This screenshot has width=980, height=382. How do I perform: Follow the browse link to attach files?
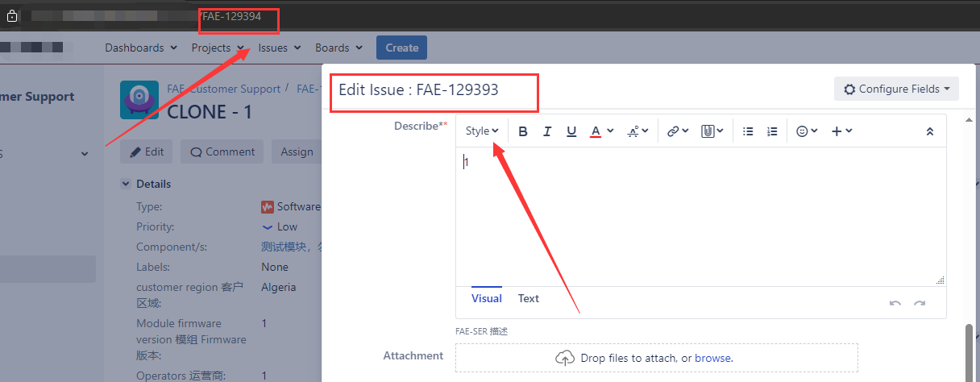point(712,358)
